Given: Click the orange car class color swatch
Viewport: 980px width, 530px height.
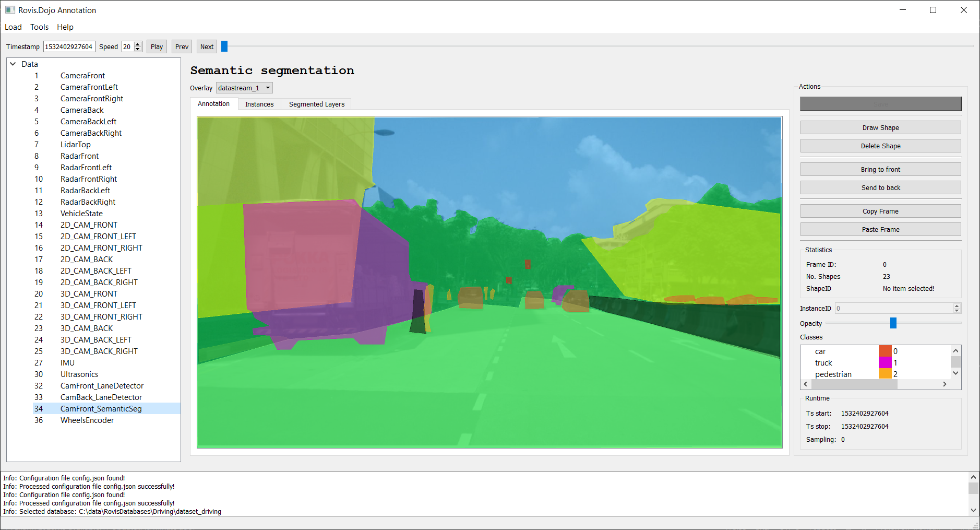Looking at the screenshot, I should tap(884, 351).
